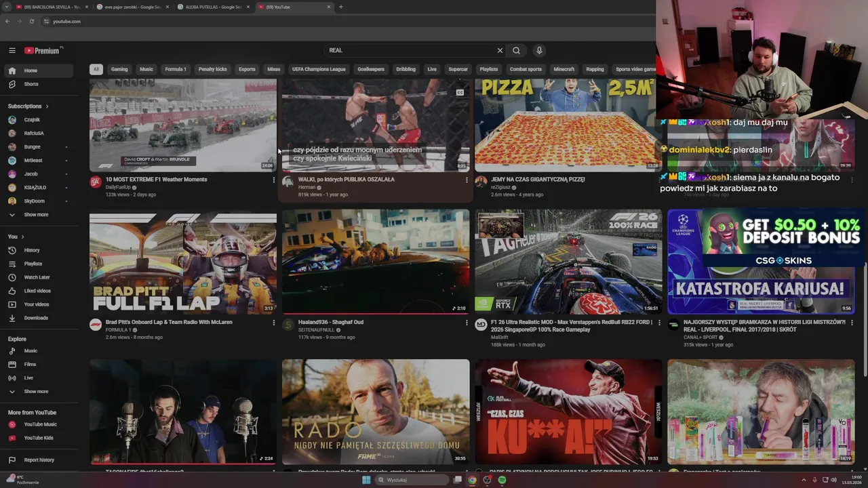The width and height of the screenshot is (868, 488).
Task: Open Playlists in the sidebar
Action: point(38,264)
